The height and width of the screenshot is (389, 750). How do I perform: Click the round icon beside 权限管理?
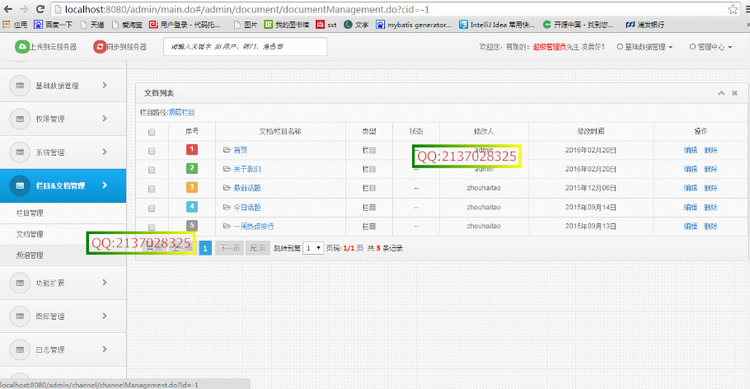[x=20, y=119]
